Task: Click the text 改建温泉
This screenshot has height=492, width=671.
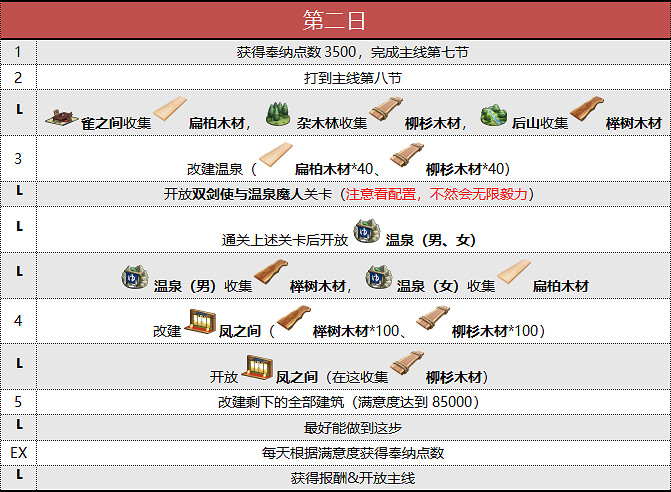Action: [215, 169]
